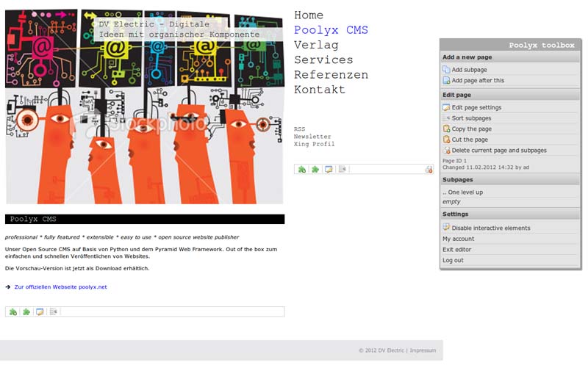This screenshot has width=588, height=368.
Task: Click the 'professional * fully featured' tagline
Action: coord(122,237)
